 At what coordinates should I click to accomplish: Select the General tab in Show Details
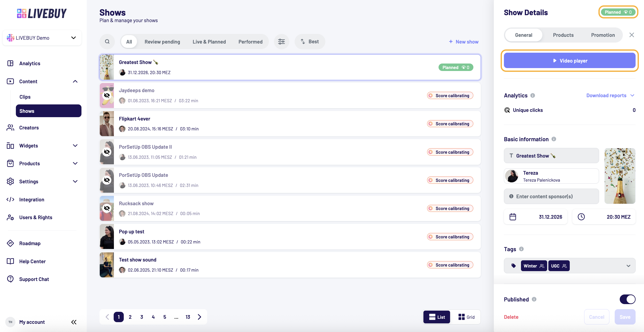[524, 35]
